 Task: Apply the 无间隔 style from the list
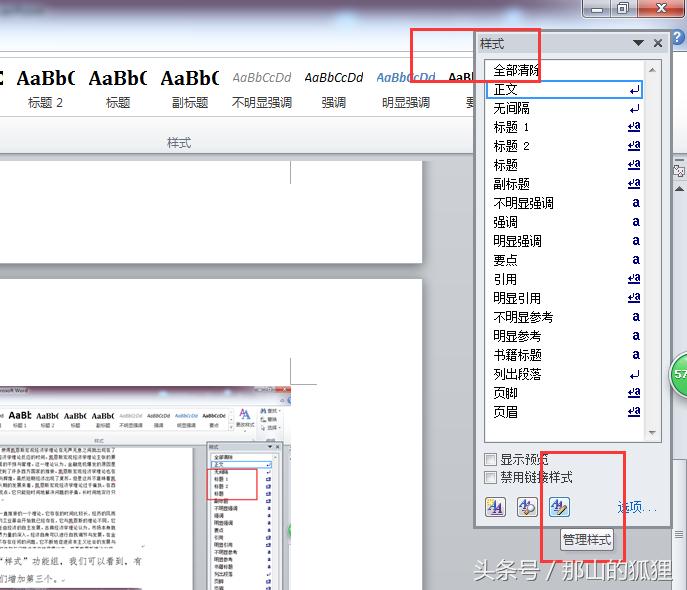pos(564,108)
